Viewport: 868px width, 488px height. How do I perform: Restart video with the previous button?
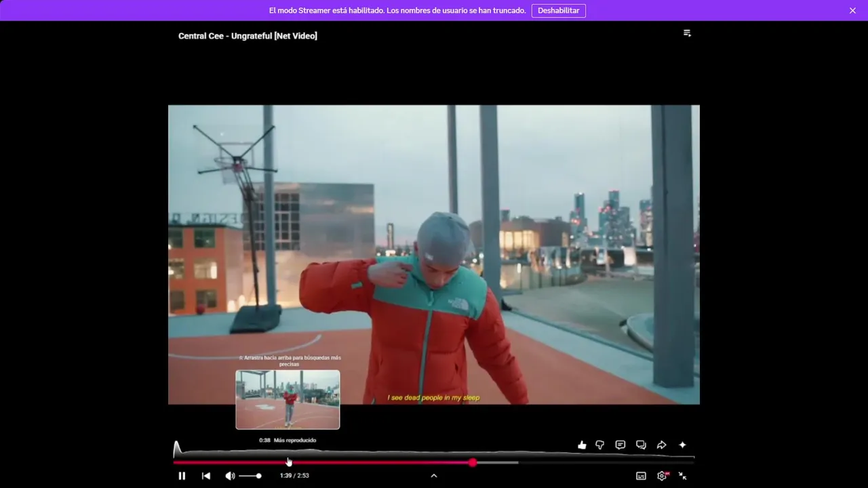pyautogui.click(x=206, y=476)
